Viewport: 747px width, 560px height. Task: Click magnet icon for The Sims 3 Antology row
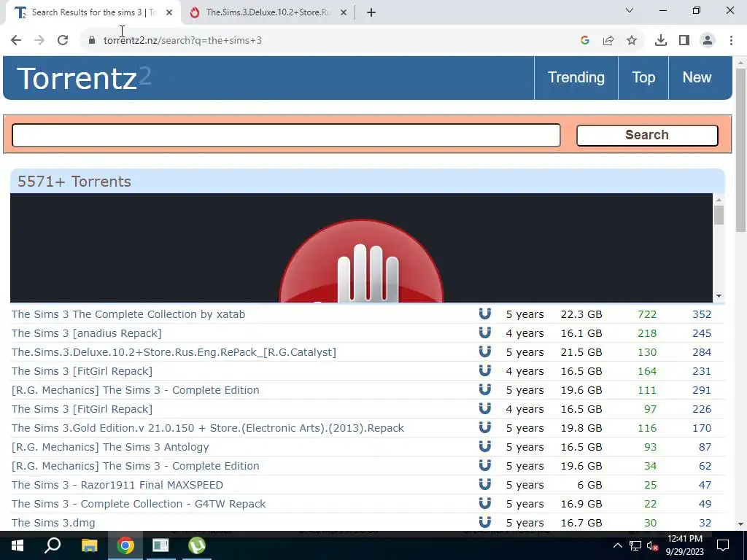click(x=484, y=446)
